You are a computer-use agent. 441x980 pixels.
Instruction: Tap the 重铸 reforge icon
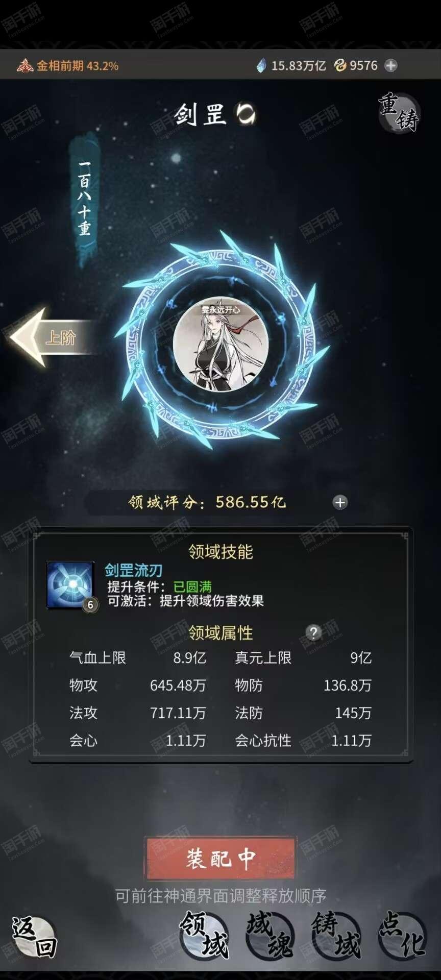(x=399, y=113)
